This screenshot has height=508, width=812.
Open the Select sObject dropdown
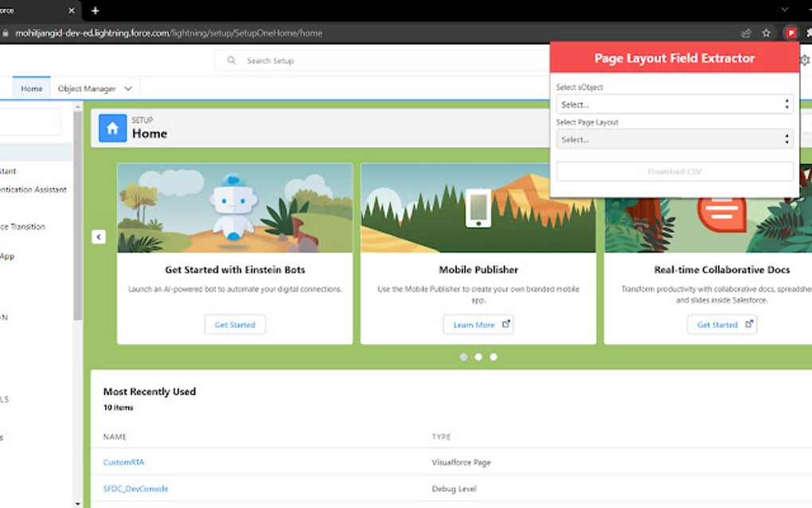coord(673,104)
